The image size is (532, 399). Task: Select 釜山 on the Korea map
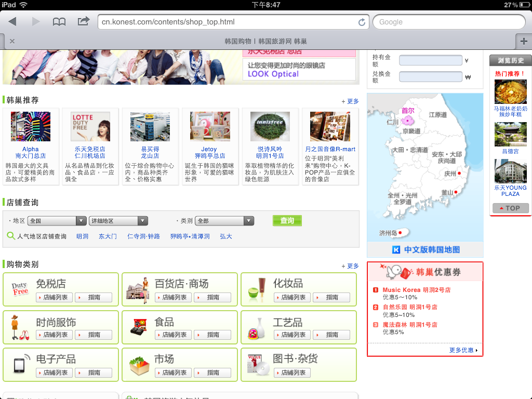[x=447, y=192]
